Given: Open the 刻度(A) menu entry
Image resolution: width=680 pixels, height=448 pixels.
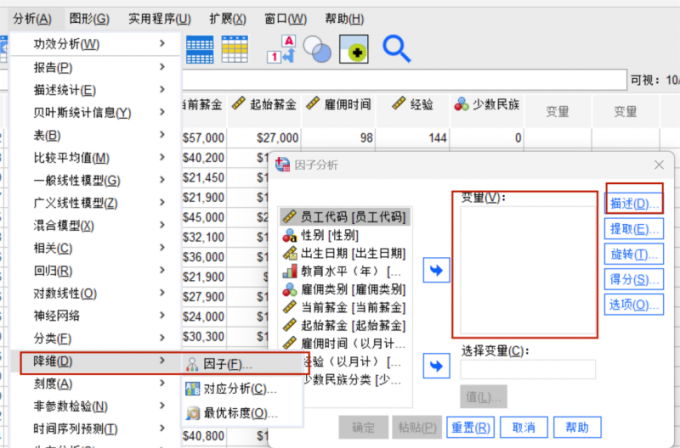Looking at the screenshot, I should 95,383.
